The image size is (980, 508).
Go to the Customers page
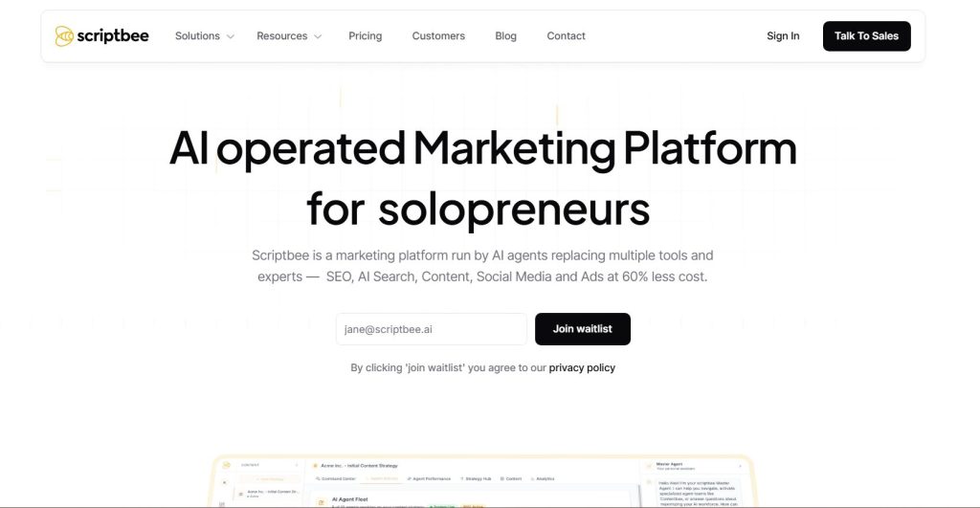[x=438, y=36]
